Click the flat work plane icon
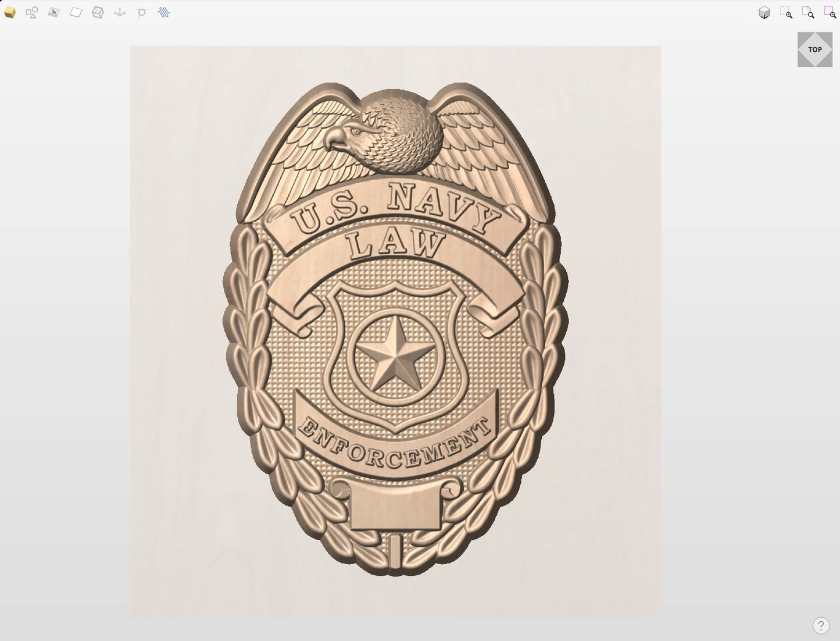840x641 pixels. (x=76, y=12)
